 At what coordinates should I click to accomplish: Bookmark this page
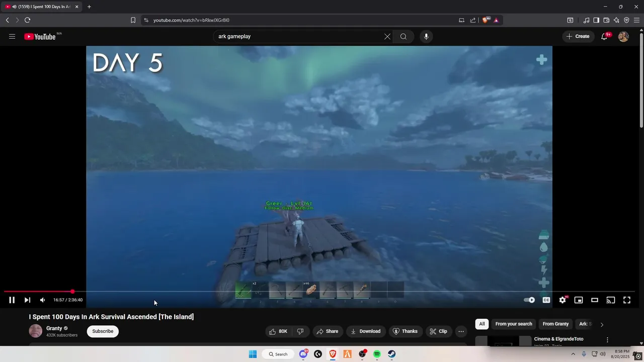133,20
